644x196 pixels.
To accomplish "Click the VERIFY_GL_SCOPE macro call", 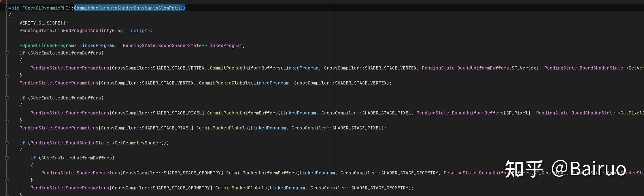I will tap(40, 23).
